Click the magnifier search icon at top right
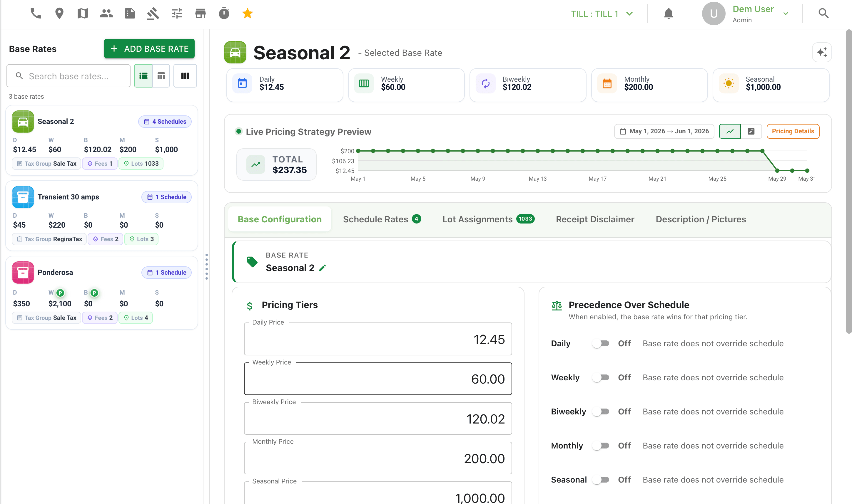Image resolution: width=852 pixels, height=504 pixels. [x=823, y=14]
